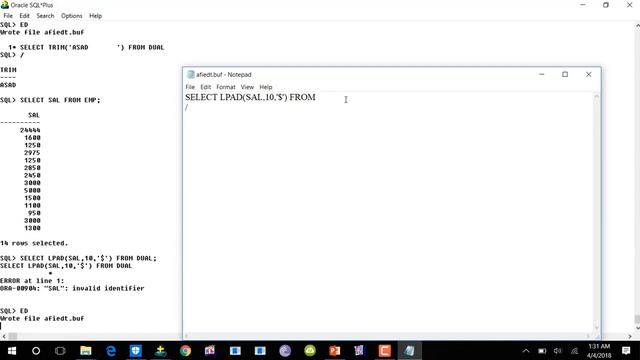Open the battery status tray icon

coord(542,351)
